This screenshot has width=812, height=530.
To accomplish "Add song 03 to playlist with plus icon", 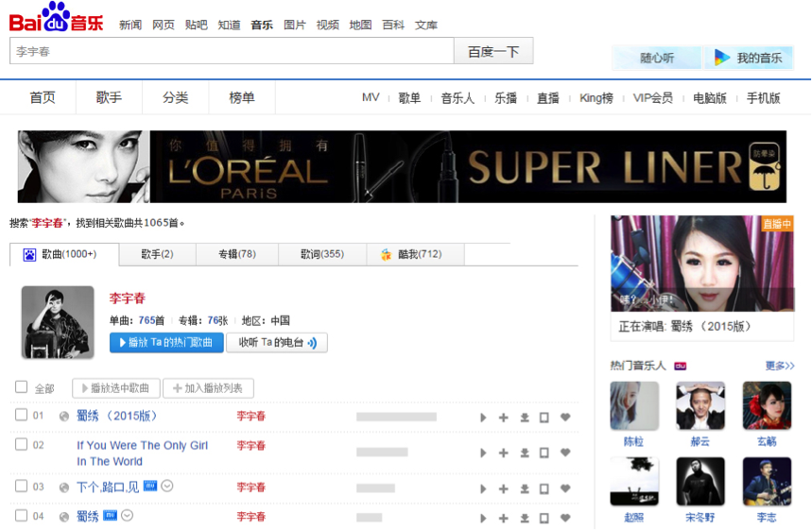I will [503, 488].
